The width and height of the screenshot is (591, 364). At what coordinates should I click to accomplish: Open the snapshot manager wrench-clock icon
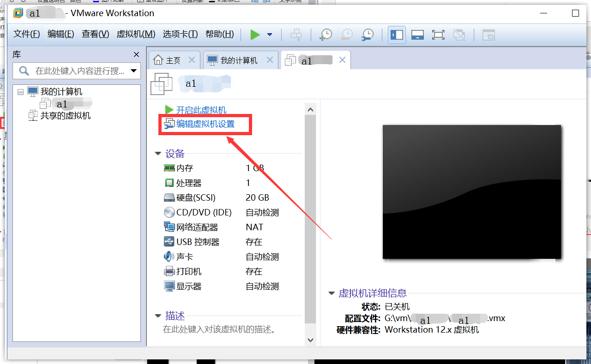click(368, 35)
